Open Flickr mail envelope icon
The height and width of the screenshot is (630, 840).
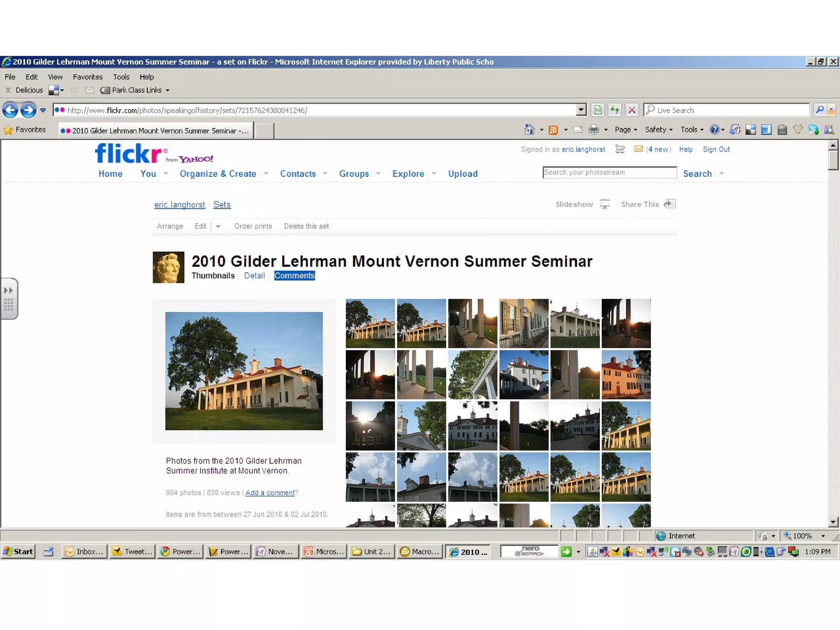coord(638,149)
